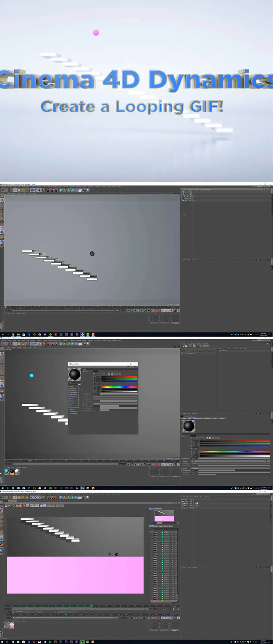Click the Go to Start button in the dark-sphere scene timeline

pyautogui.click(x=129, y=311)
